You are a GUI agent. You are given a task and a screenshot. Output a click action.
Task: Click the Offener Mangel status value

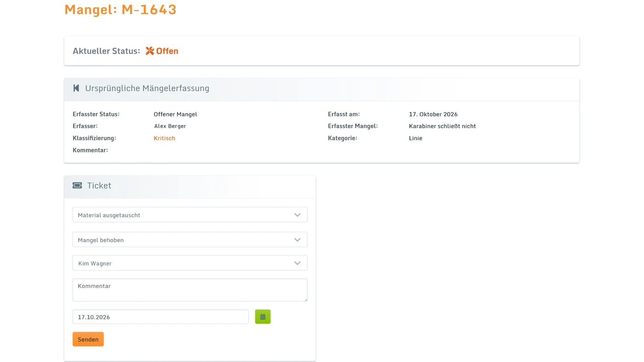[175, 114]
